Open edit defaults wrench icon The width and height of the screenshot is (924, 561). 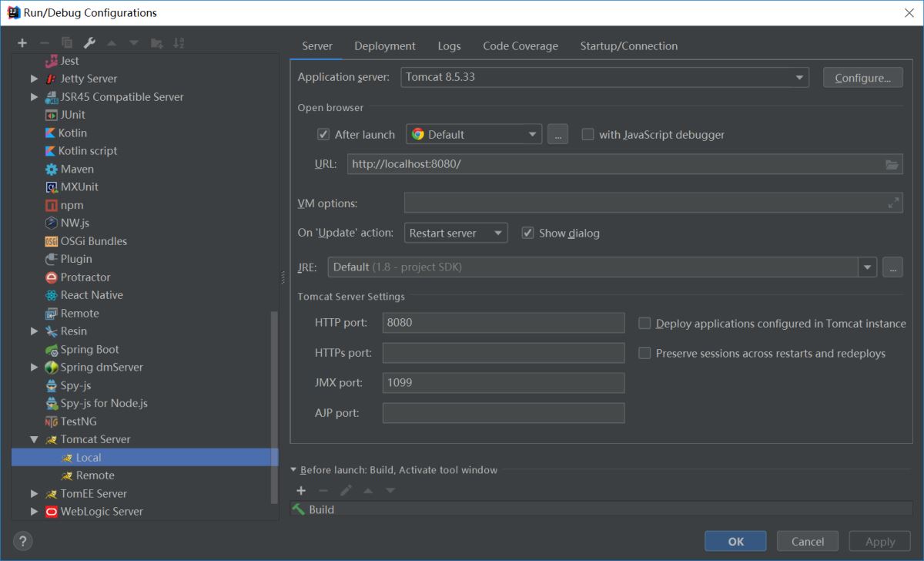pos(89,43)
